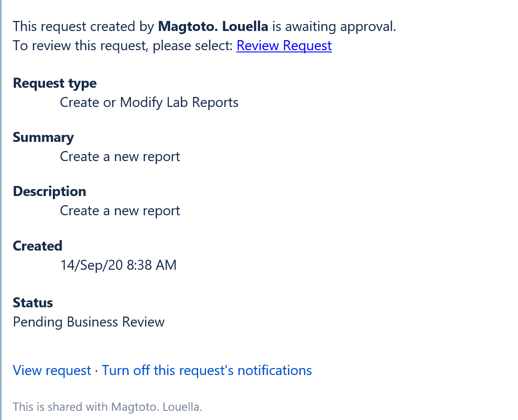Screen dimensions: 518x420
Task: Select the Created heading
Action: coord(38,246)
